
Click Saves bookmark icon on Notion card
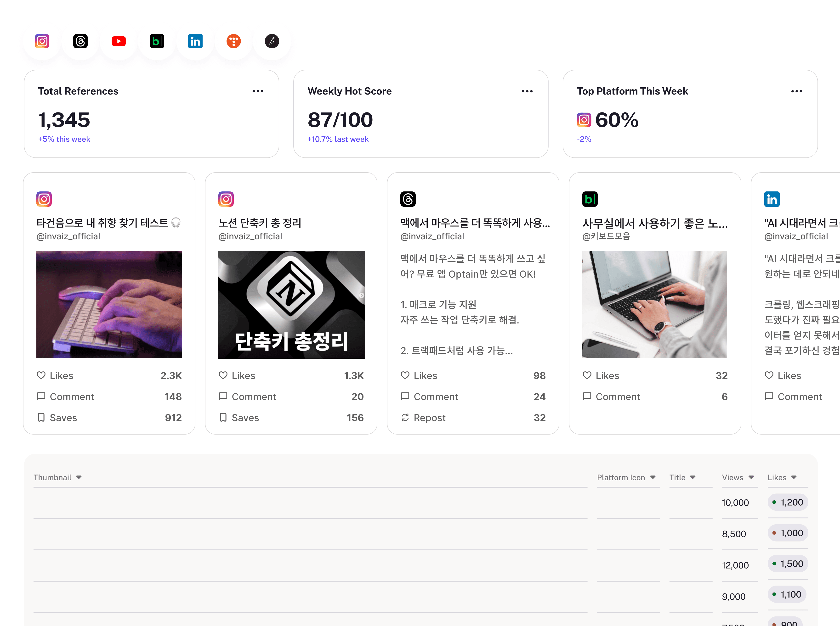coord(223,417)
